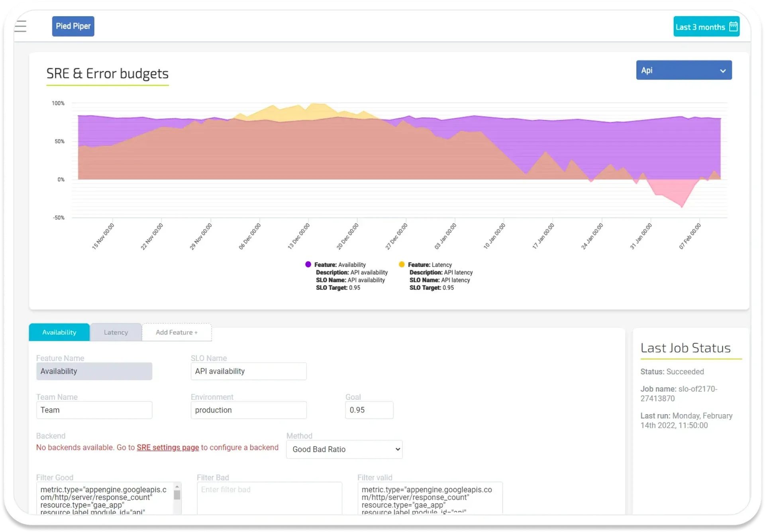Click the Add Feature + tab icon

tap(177, 332)
